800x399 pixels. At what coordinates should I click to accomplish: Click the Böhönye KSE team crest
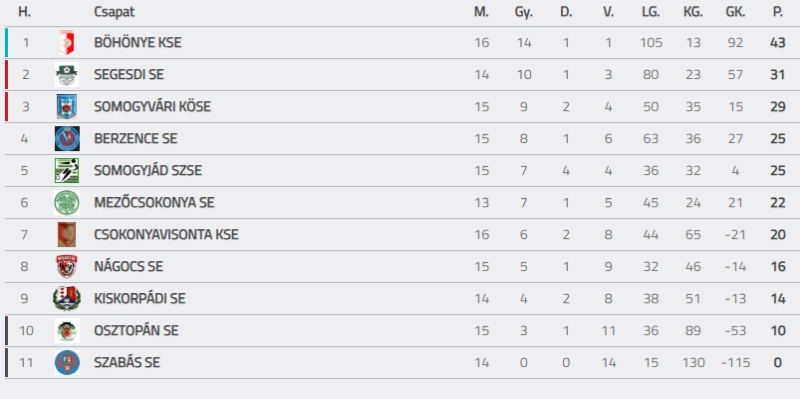[67, 42]
